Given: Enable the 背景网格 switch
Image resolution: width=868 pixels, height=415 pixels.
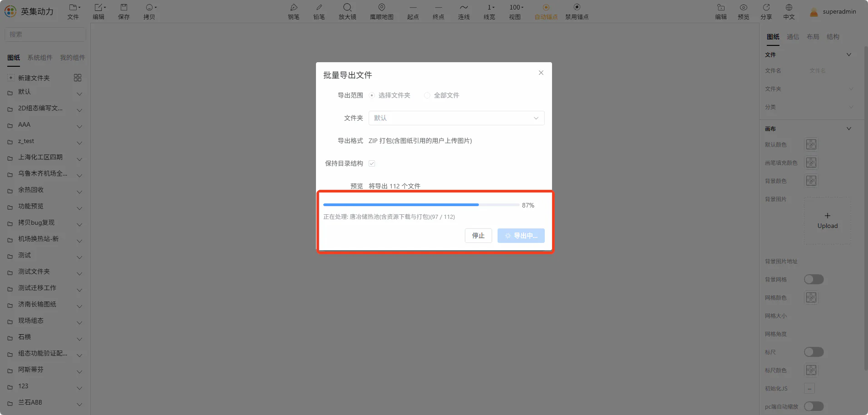Looking at the screenshot, I should tap(814, 279).
